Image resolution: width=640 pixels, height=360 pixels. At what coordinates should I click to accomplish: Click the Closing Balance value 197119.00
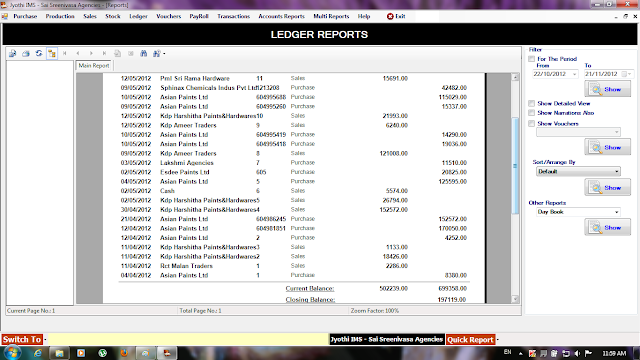pos(452,300)
